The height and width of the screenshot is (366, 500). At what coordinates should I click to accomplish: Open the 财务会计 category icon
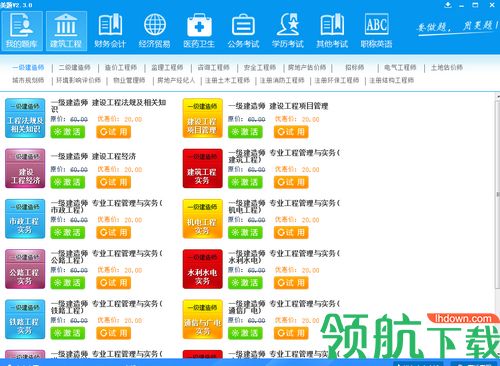click(x=110, y=31)
